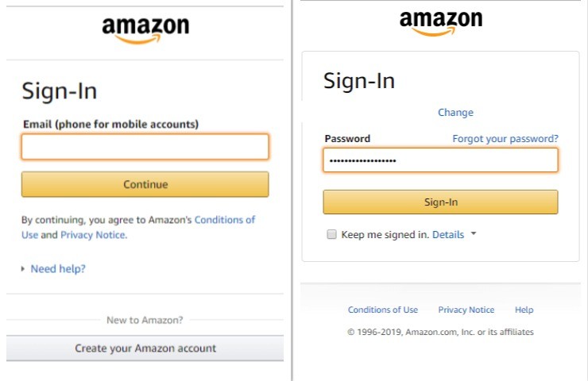
Task: Click inside the Password field
Action: click(441, 160)
